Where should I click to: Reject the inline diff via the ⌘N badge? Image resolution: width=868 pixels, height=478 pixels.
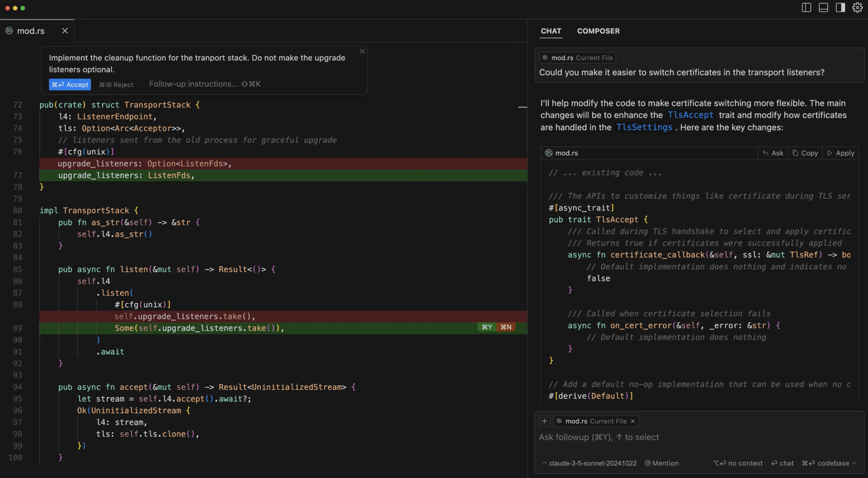(x=506, y=327)
